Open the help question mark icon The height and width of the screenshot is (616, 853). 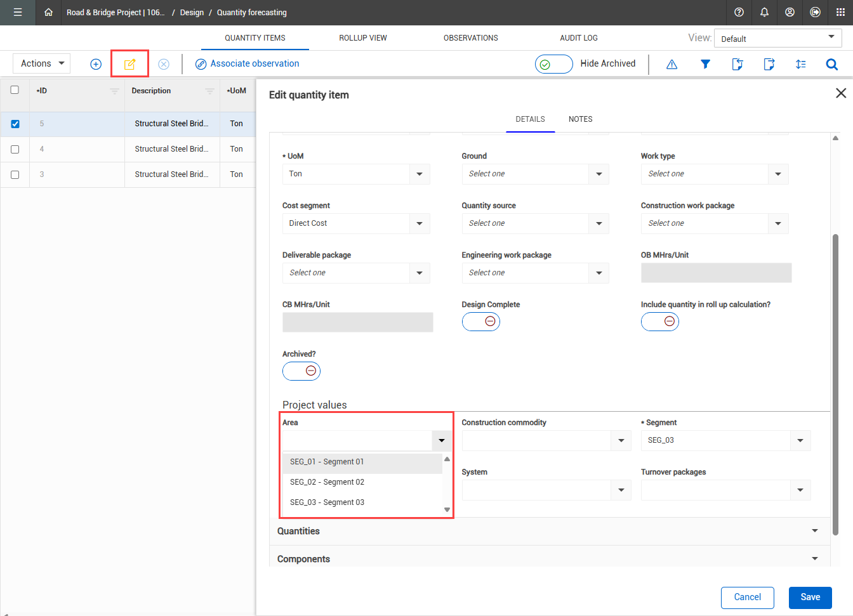(739, 12)
